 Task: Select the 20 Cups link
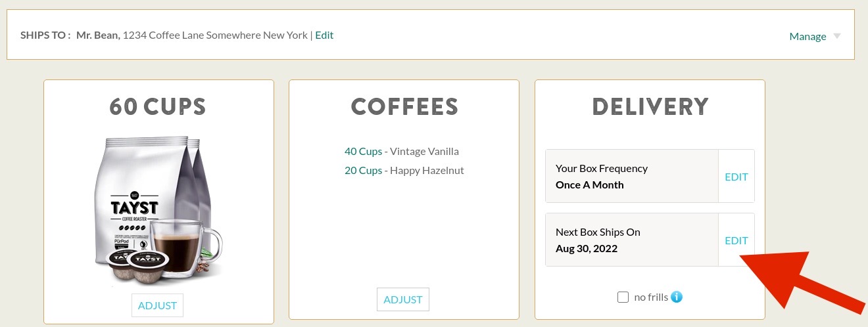(x=363, y=170)
